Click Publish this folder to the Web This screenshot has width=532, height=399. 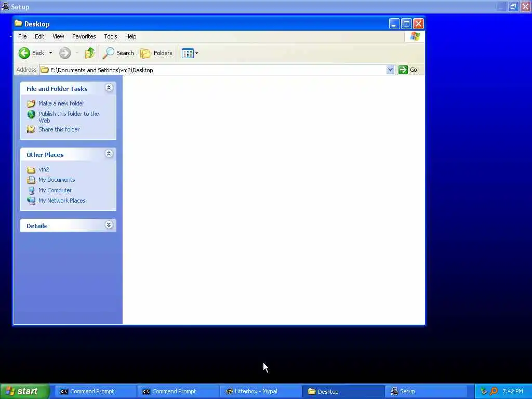pyautogui.click(x=69, y=117)
